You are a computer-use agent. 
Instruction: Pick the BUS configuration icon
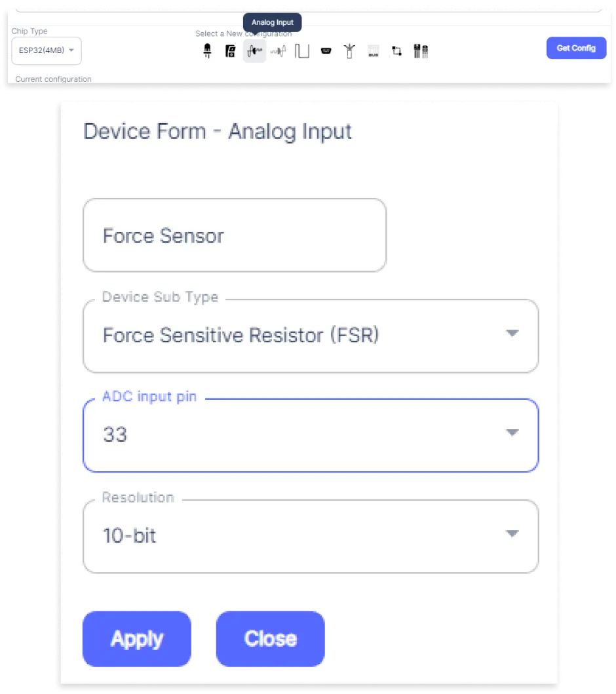[x=374, y=51]
